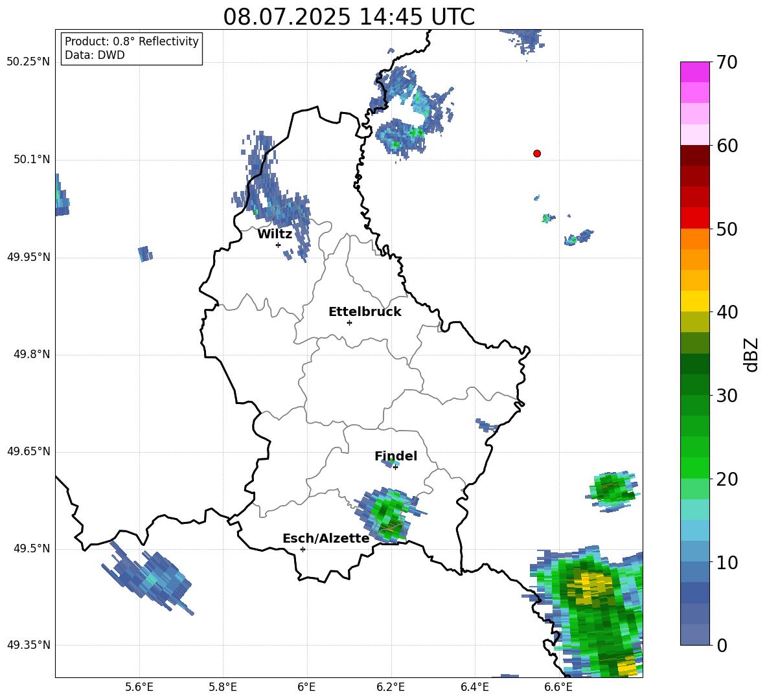Click the magenta swatch at top of colorbar
767x700 pixels.
pos(695,72)
